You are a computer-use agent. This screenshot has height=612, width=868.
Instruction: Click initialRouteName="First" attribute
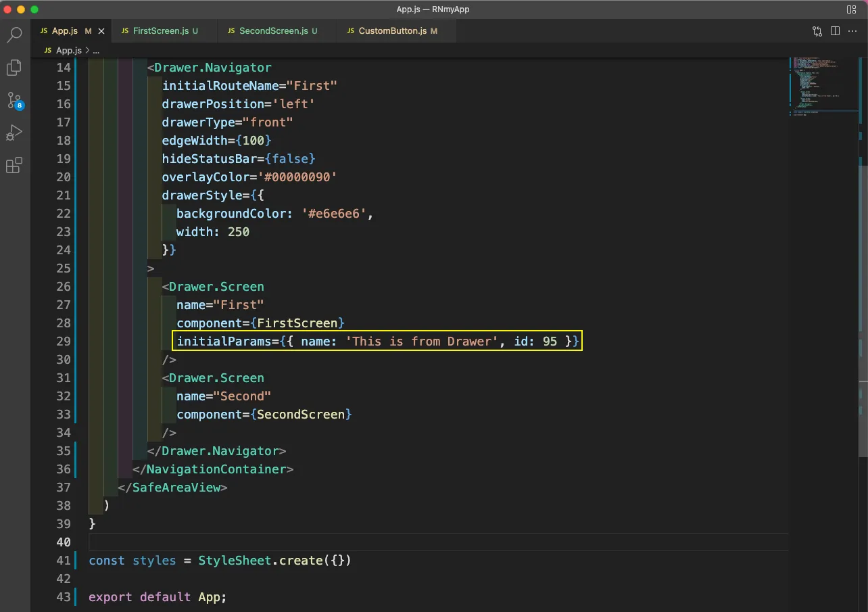(x=249, y=86)
